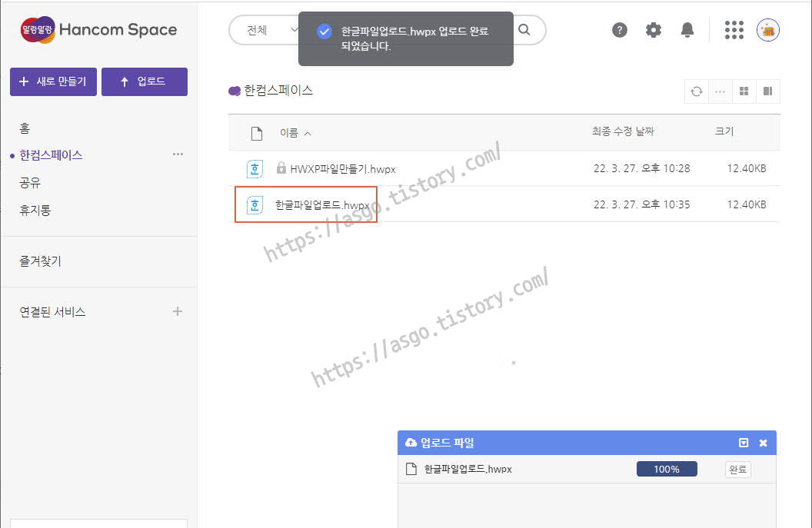Image resolution: width=812 pixels, height=528 pixels.
Task: Open settings gear icon
Action: pos(654,30)
